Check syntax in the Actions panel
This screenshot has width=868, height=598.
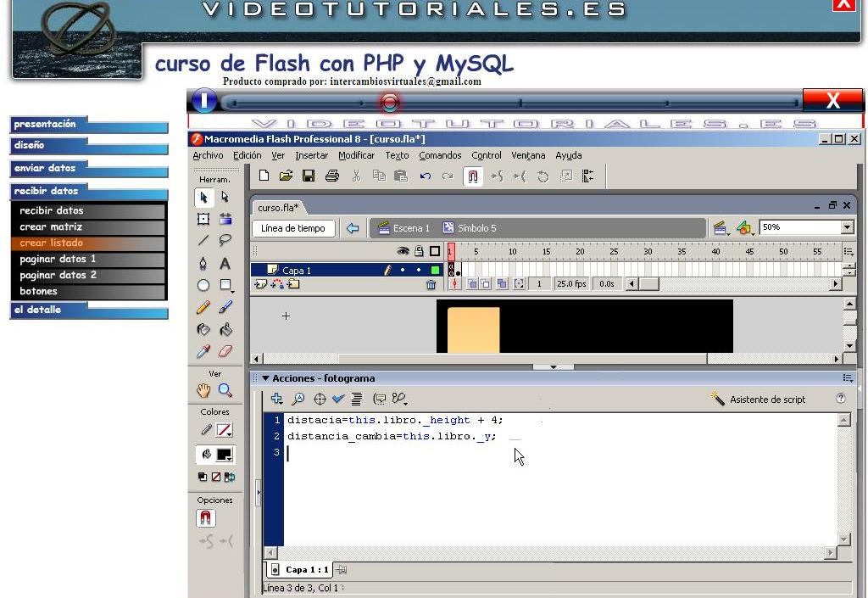pyautogui.click(x=337, y=399)
